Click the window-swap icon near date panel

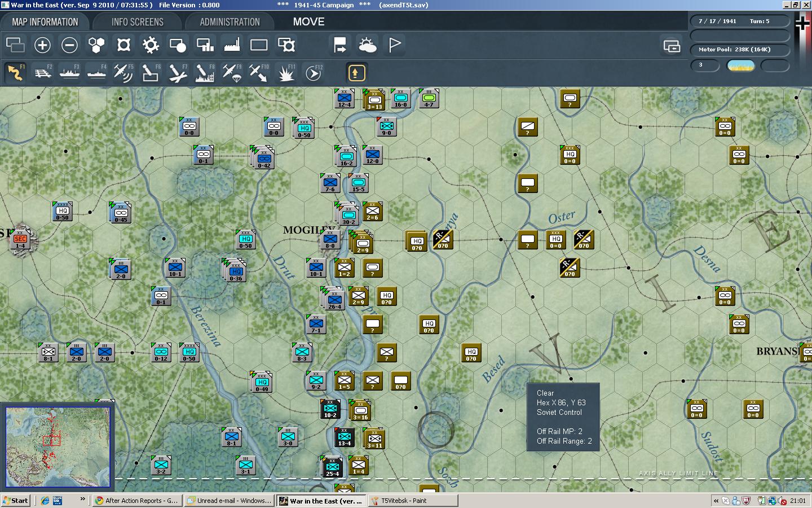coord(672,45)
